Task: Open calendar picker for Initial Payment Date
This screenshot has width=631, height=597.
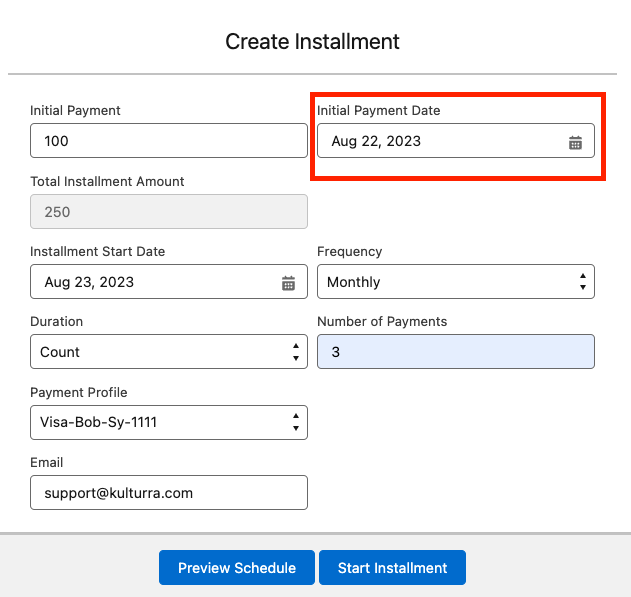Action: 575,142
